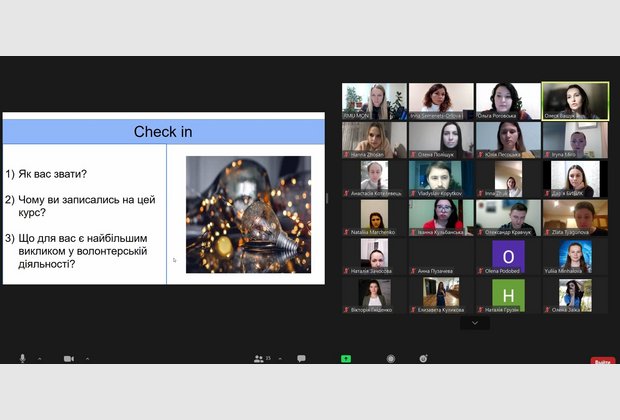620x420 pixels.
Task: Click the red Leave meeting button
Action: tap(603, 361)
